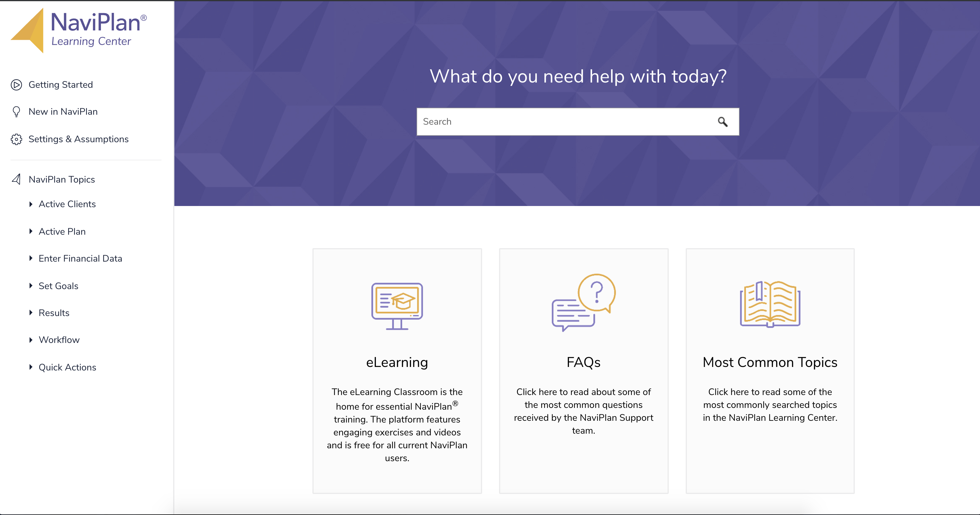This screenshot has height=515, width=980.
Task: Click the eLearning monitor icon
Action: [397, 306]
